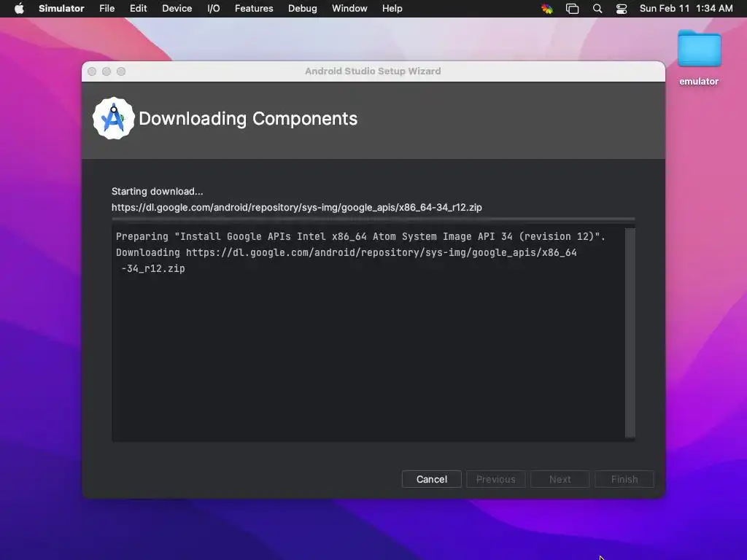Click the Android Studio logo icon
The image size is (747, 560).
tap(113, 119)
